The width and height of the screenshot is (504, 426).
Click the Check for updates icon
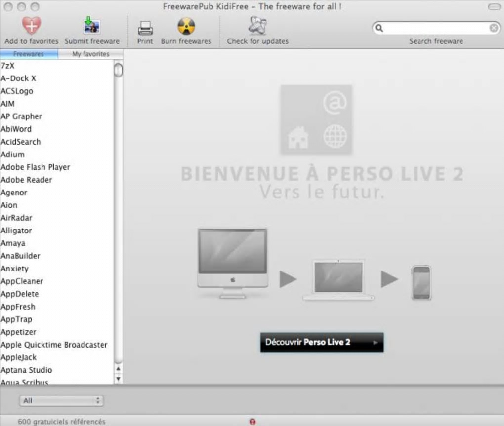pyautogui.click(x=257, y=25)
